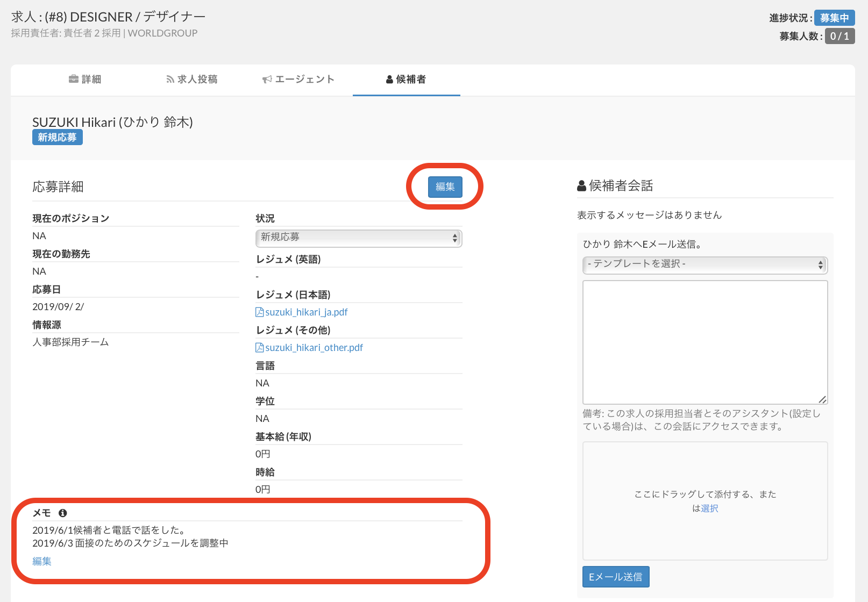
Task: Open the 状況 status dropdown
Action: 358,238
